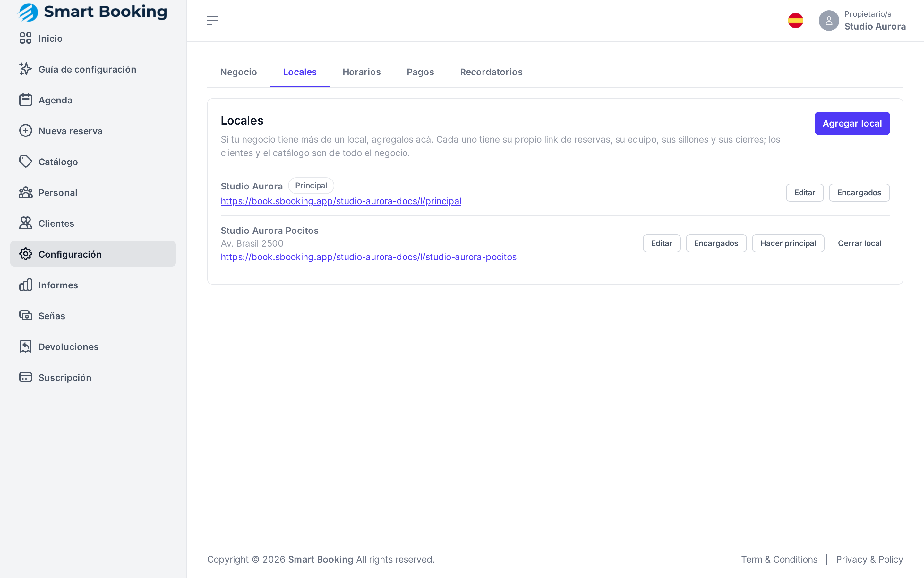Open Encargados for Studio Aurora principal
The height and width of the screenshot is (578, 924).
tap(859, 193)
